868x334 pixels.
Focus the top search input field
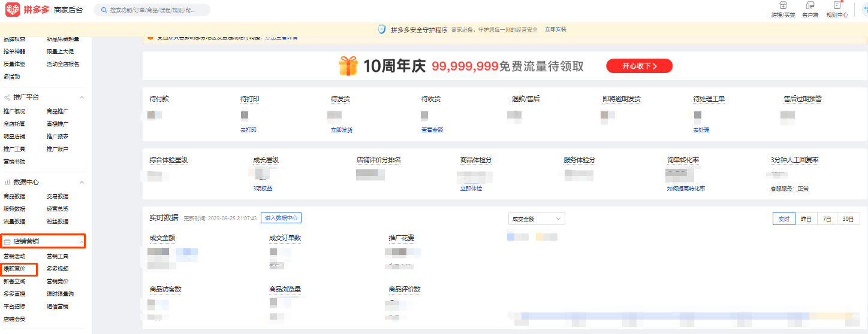(156, 10)
